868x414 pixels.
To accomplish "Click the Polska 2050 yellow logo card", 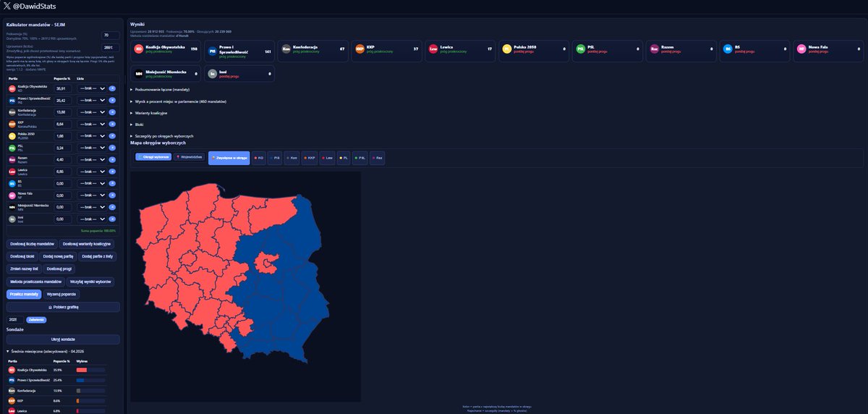I will coord(507,49).
